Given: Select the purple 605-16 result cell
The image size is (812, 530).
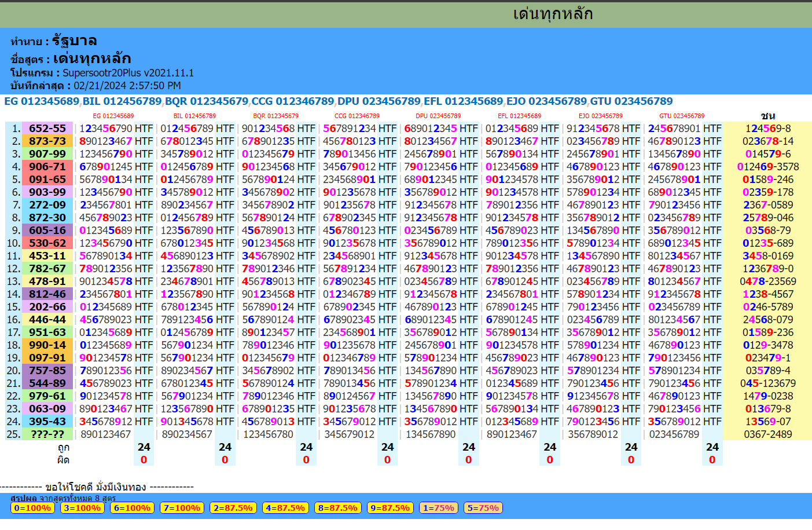Looking at the screenshot, I should 47,231.
